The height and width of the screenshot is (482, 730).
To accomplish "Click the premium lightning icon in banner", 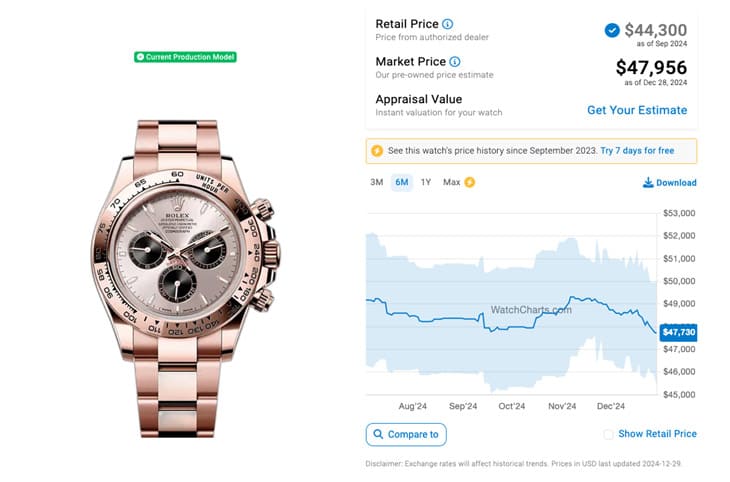I will point(377,151).
